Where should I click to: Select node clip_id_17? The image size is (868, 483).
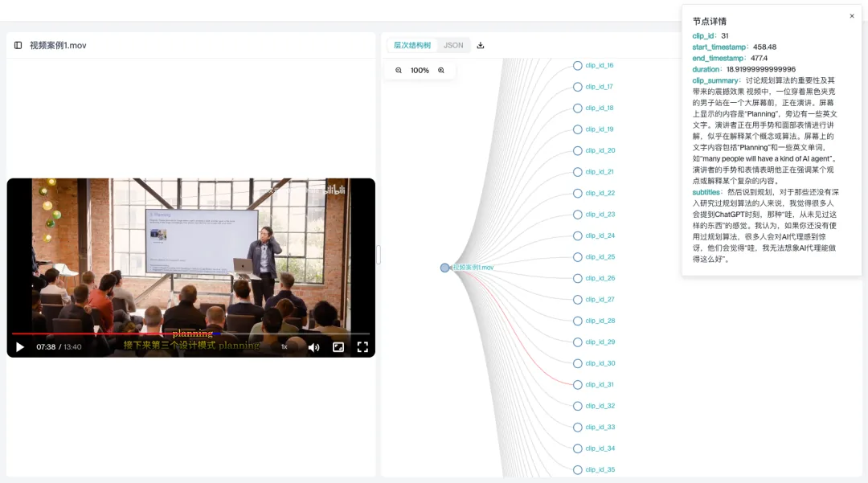577,87
